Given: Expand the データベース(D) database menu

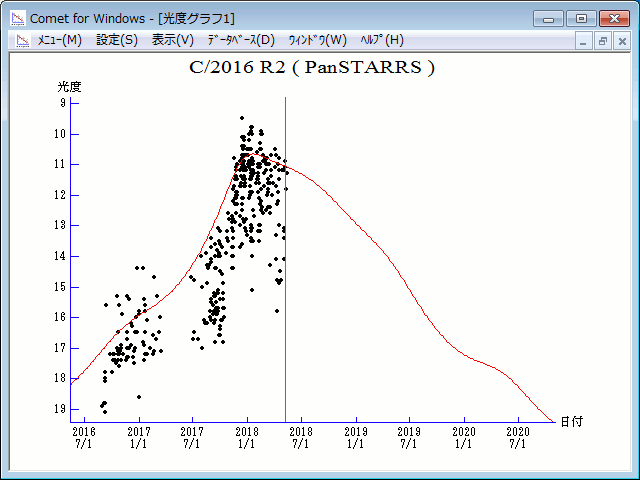Looking at the screenshot, I should click(x=240, y=40).
